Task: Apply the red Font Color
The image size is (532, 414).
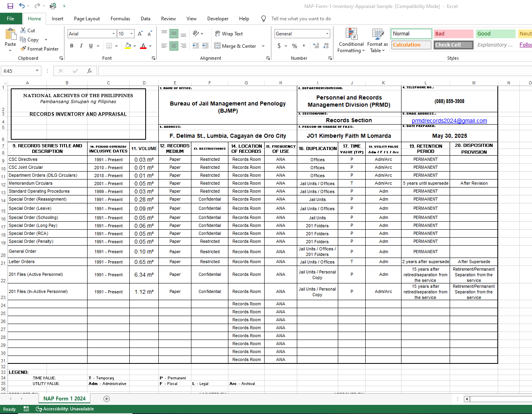Action: click(x=143, y=46)
